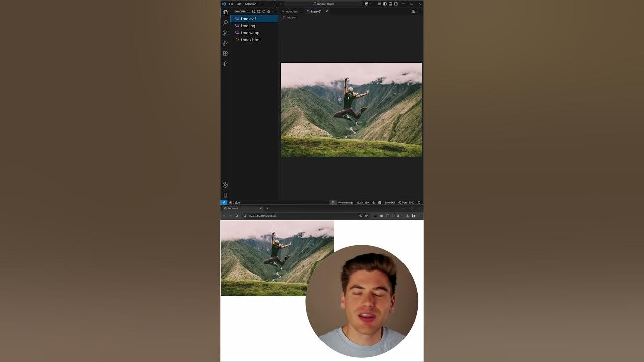Open the Selection menu
Screen dimensions: 644x362
(x=250, y=4)
